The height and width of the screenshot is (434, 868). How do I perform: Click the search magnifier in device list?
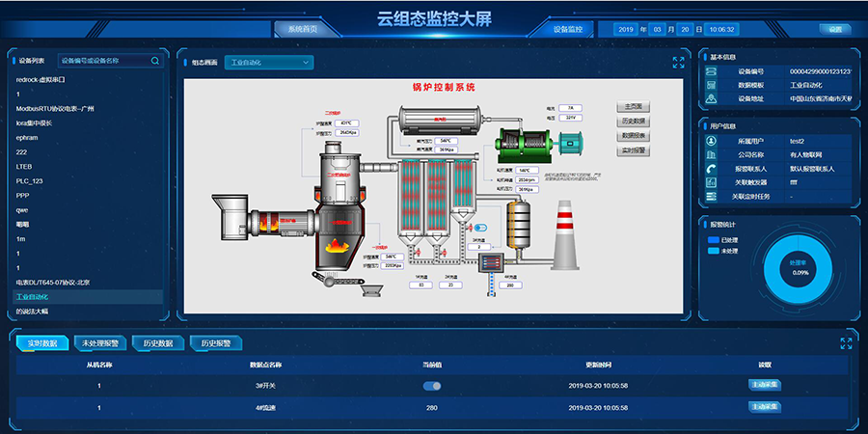point(155,61)
